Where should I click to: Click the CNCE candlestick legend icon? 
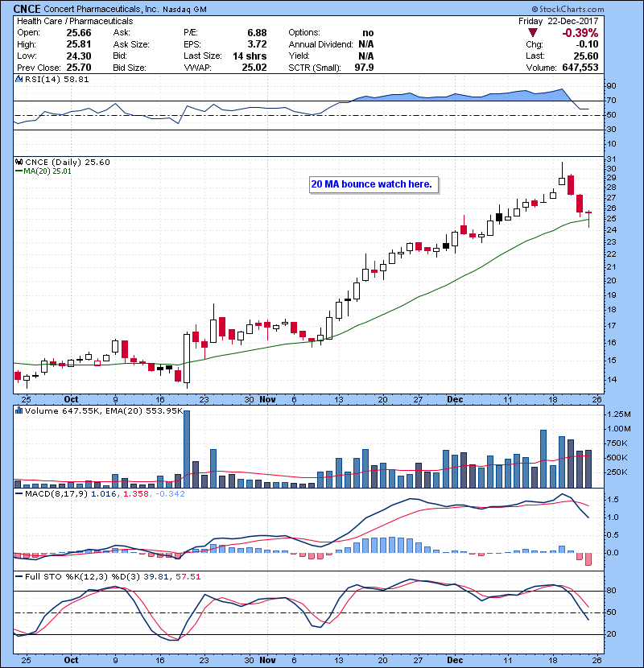click(19, 162)
